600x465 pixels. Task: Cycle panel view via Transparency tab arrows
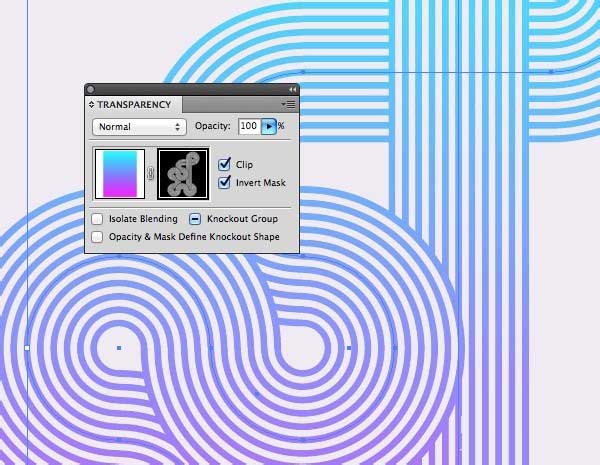pyautogui.click(x=91, y=104)
